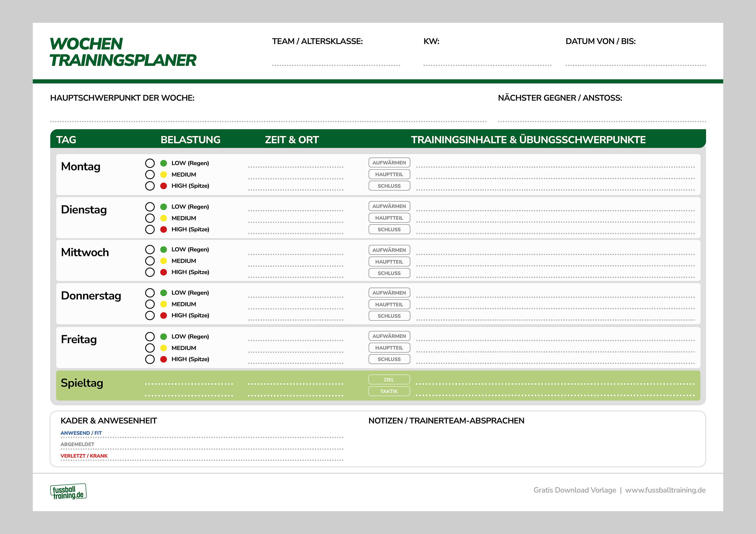The width and height of the screenshot is (756, 534).
Task: Click the WOCHEN TRAININGSPLANER title
Action: click(x=123, y=52)
